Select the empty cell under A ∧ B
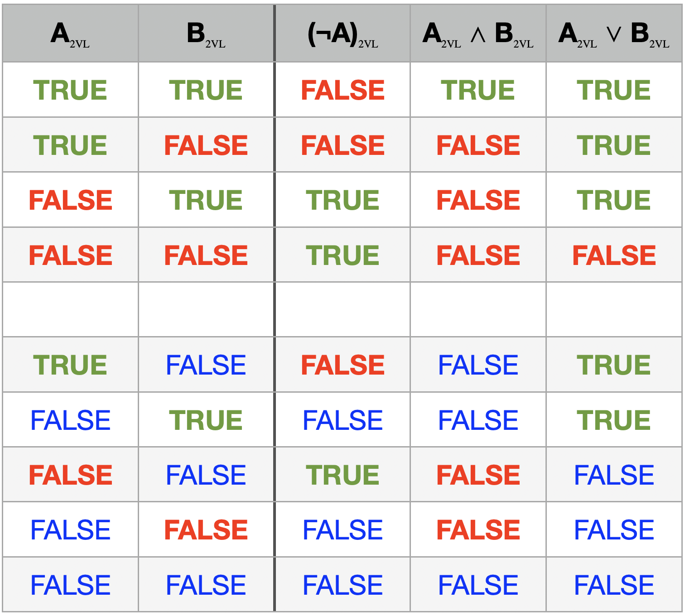The height and width of the screenshot is (616, 685). pyautogui.click(x=478, y=310)
